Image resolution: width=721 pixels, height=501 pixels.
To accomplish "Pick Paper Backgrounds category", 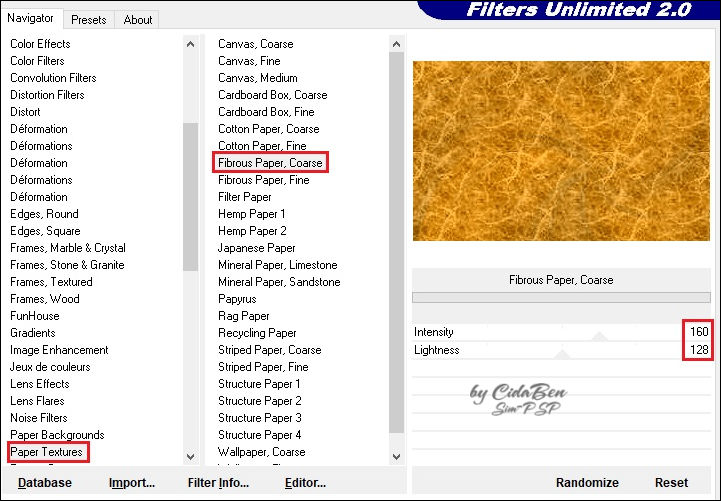I will pyautogui.click(x=57, y=435).
